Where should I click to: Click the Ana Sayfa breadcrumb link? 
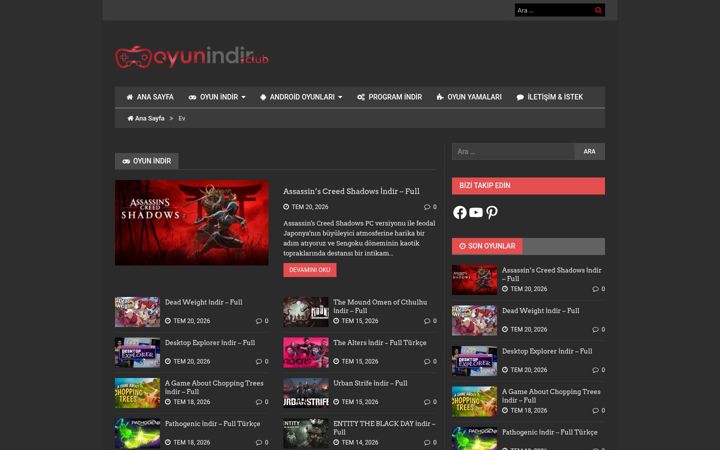click(146, 118)
